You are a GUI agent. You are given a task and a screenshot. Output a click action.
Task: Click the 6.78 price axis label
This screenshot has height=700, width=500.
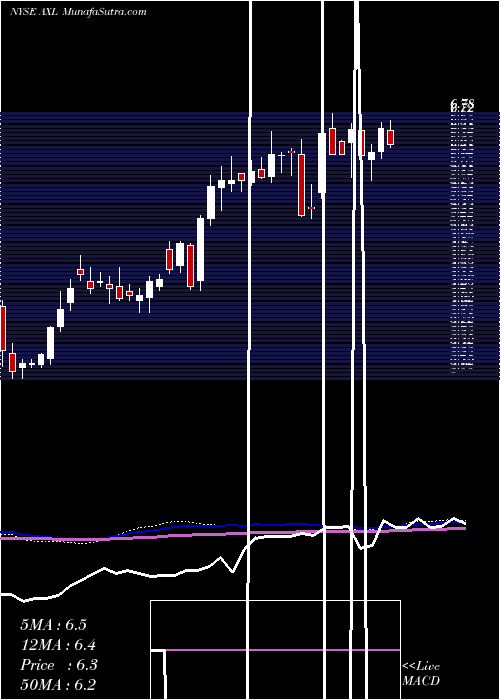tap(462, 104)
